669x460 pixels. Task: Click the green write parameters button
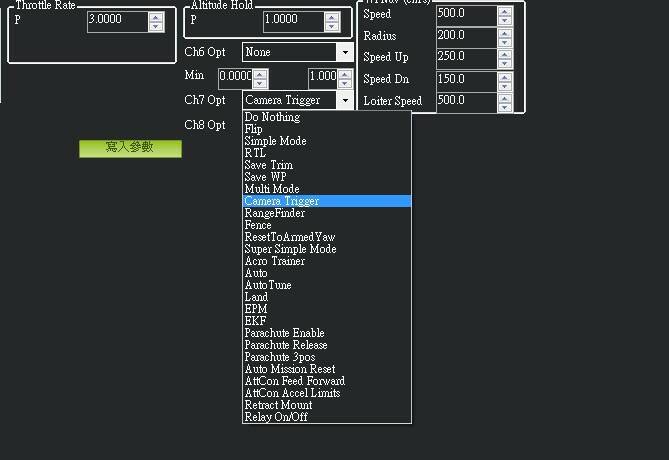click(x=130, y=148)
